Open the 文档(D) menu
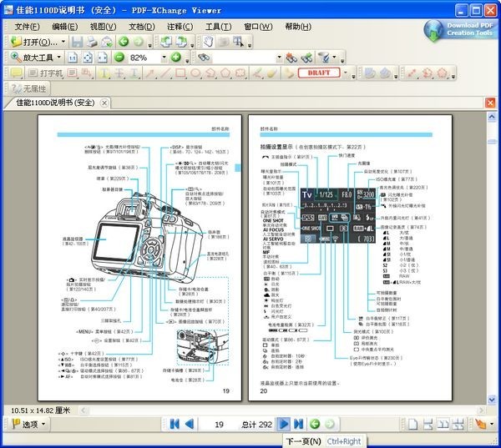The image size is (501, 448). [142, 27]
